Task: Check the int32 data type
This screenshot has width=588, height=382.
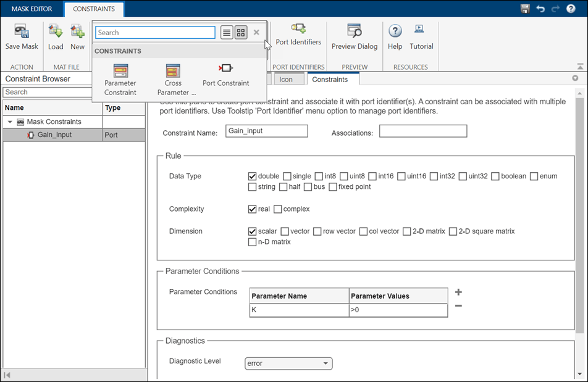Action: pos(434,176)
